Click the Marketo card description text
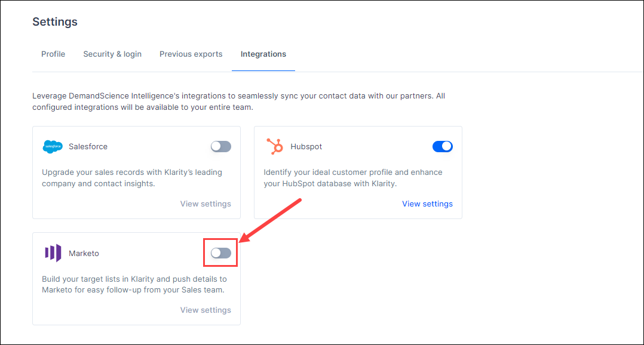 (x=134, y=284)
